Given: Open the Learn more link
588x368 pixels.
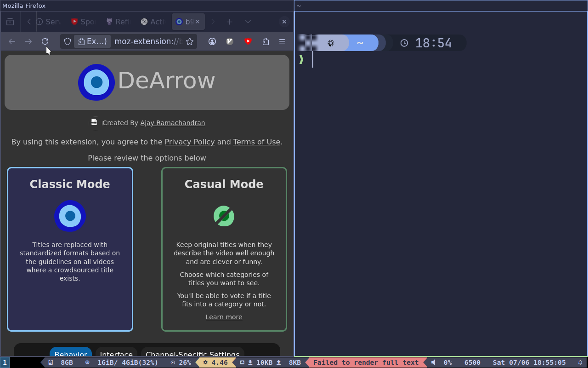Looking at the screenshot, I should (224, 317).
